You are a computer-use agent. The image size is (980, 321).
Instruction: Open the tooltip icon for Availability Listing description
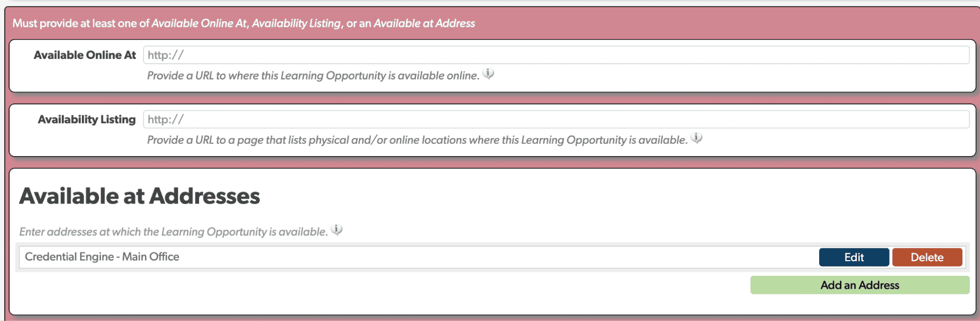[x=697, y=138]
